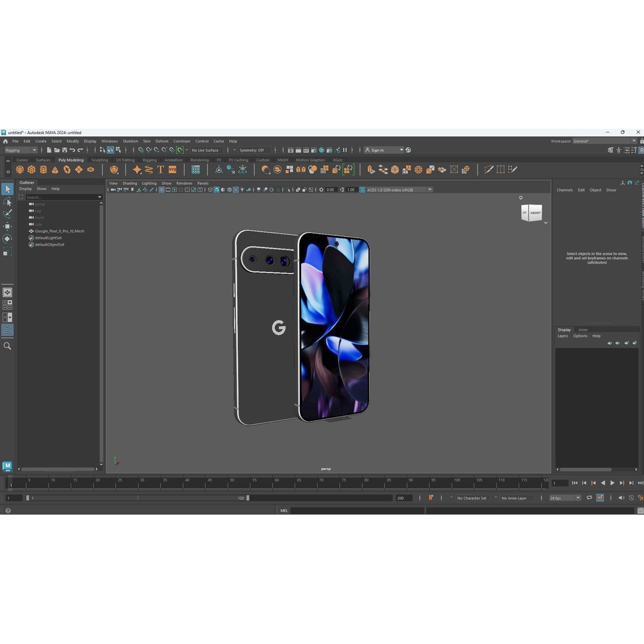Open the Symmetry: Off dropdown
Viewport: 644px width, 644px height.
pos(255,150)
